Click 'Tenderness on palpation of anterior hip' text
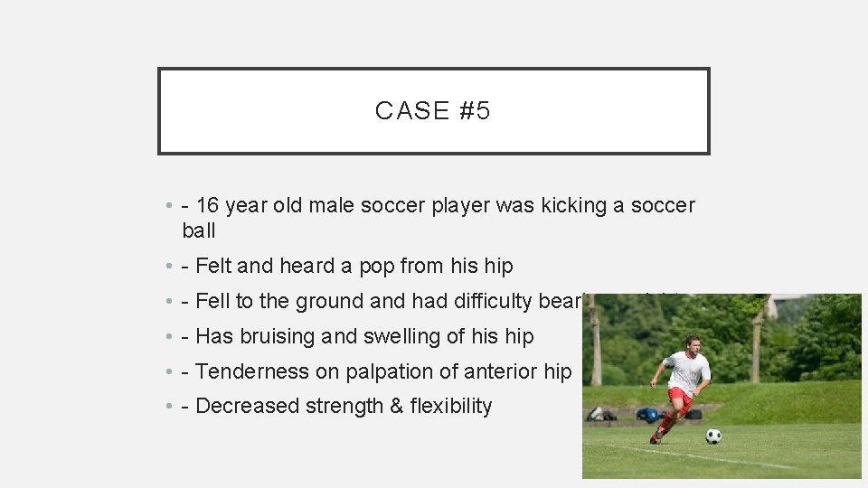 (377, 371)
